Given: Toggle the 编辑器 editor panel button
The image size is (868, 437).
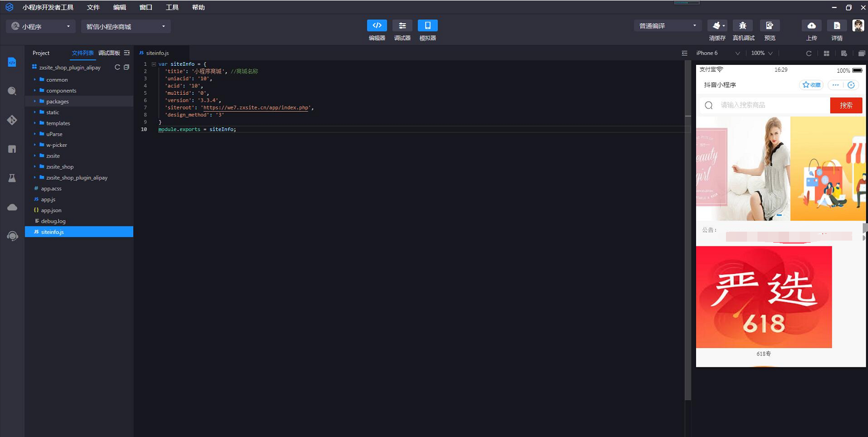Looking at the screenshot, I should coord(377,25).
